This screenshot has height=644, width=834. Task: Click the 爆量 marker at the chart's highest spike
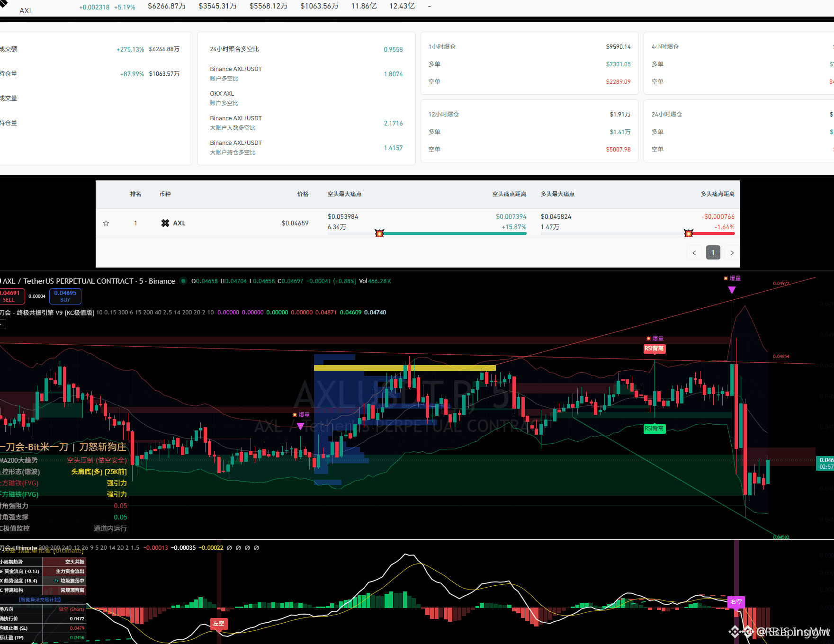point(732,278)
